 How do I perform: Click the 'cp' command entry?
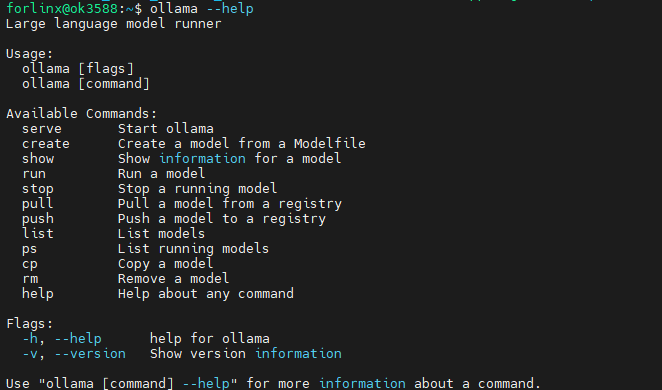(30, 264)
